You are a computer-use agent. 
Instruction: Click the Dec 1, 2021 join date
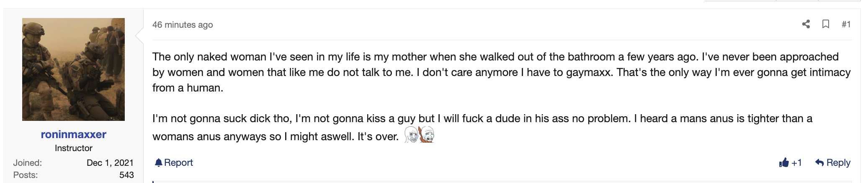110,163
